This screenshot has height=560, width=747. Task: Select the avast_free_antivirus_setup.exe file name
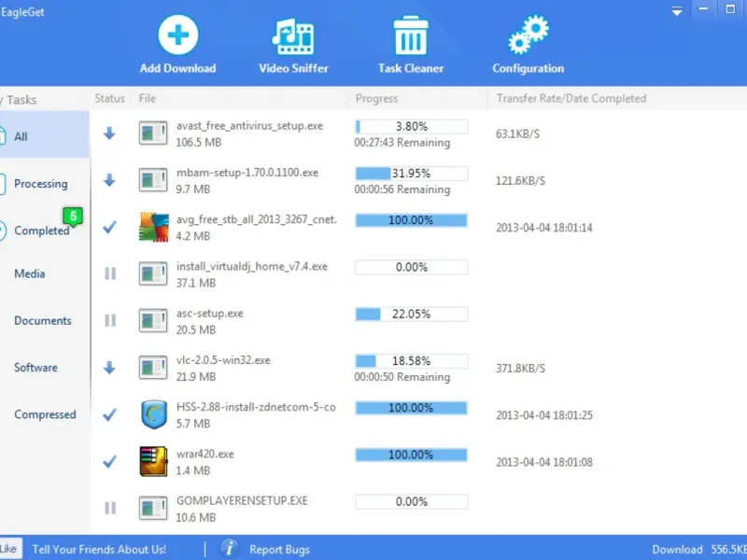(x=249, y=126)
